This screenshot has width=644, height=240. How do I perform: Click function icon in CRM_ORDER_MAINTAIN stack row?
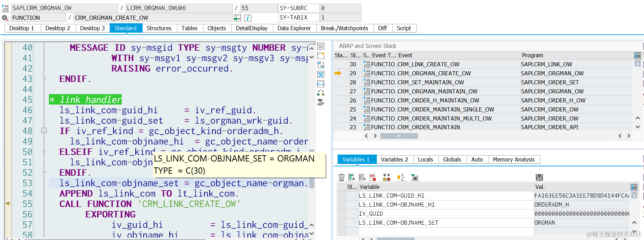[x=366, y=127]
